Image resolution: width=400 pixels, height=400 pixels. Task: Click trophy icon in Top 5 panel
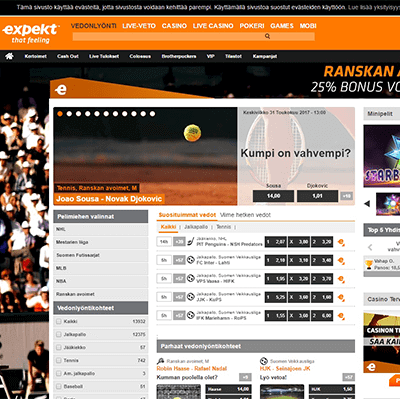369,265
